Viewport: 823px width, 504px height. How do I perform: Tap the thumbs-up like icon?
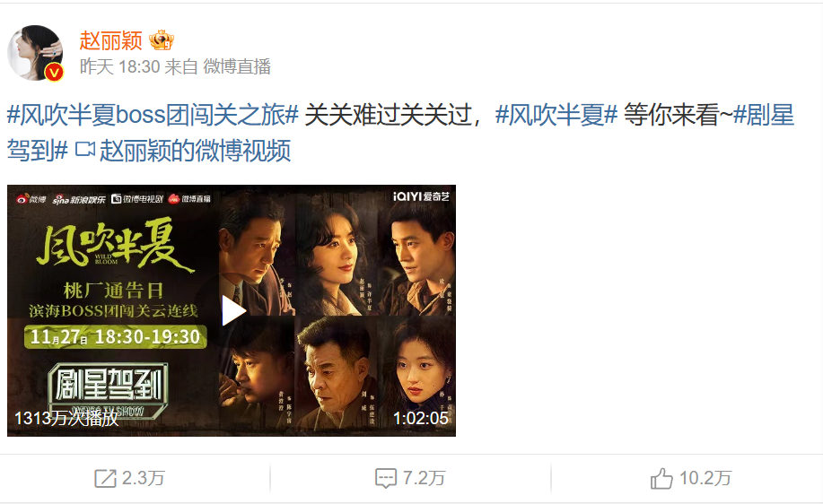pos(661,478)
